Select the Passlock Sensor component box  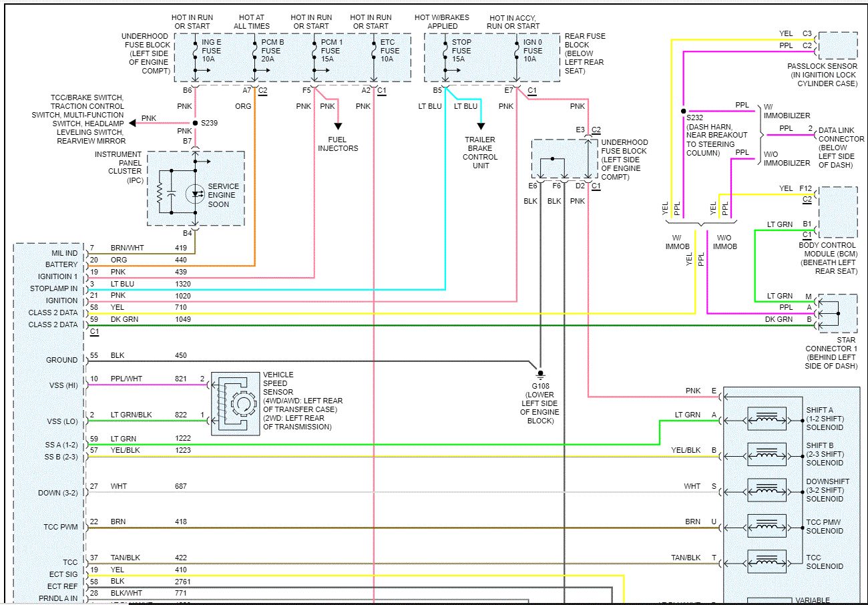tap(837, 45)
